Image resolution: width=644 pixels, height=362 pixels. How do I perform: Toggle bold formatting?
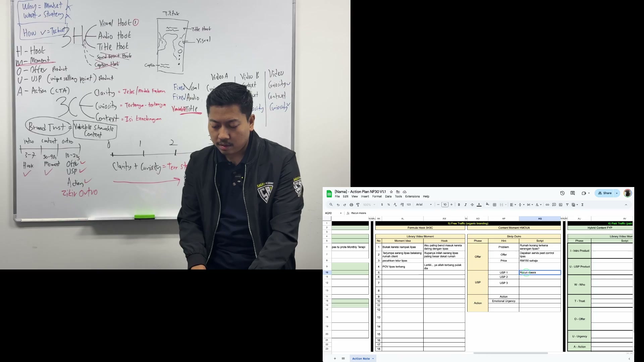459,204
